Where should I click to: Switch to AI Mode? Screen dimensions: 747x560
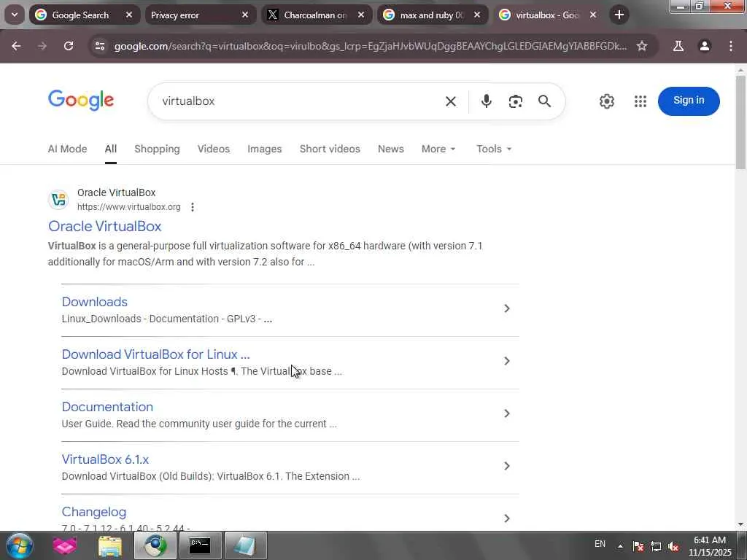tap(67, 149)
